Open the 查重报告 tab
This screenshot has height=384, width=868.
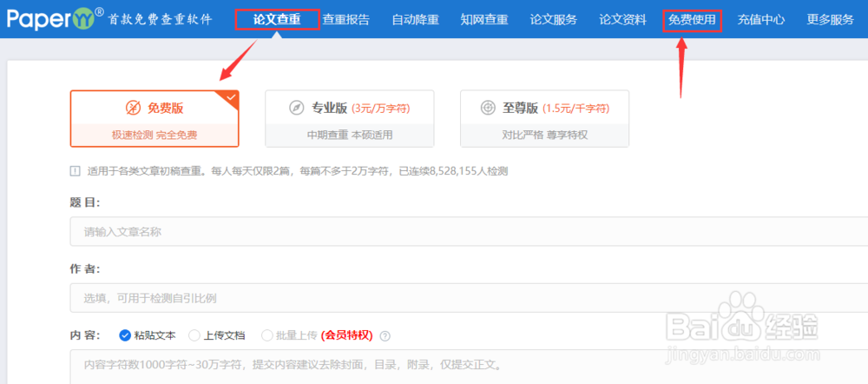[x=346, y=20]
